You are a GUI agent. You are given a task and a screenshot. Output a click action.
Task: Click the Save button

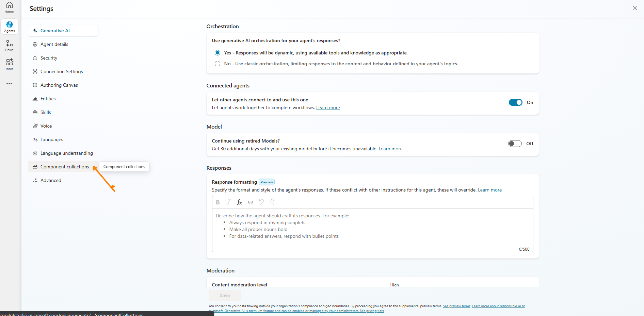225,295
